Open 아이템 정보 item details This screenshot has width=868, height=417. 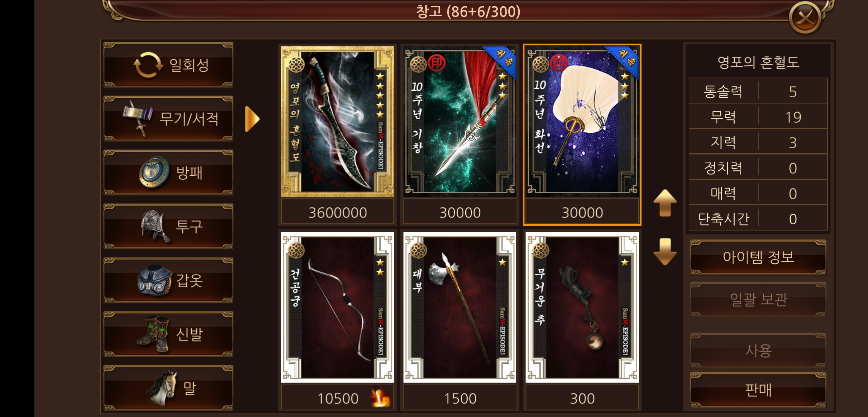(758, 257)
